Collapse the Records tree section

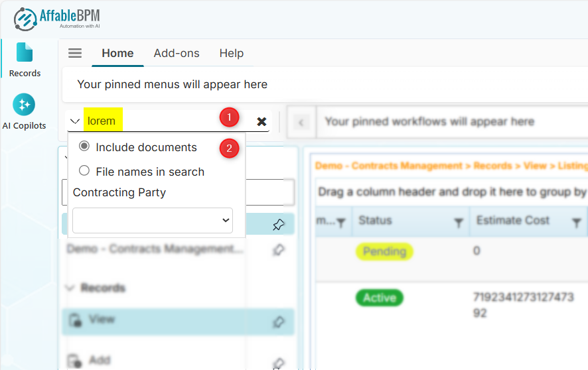click(70, 288)
